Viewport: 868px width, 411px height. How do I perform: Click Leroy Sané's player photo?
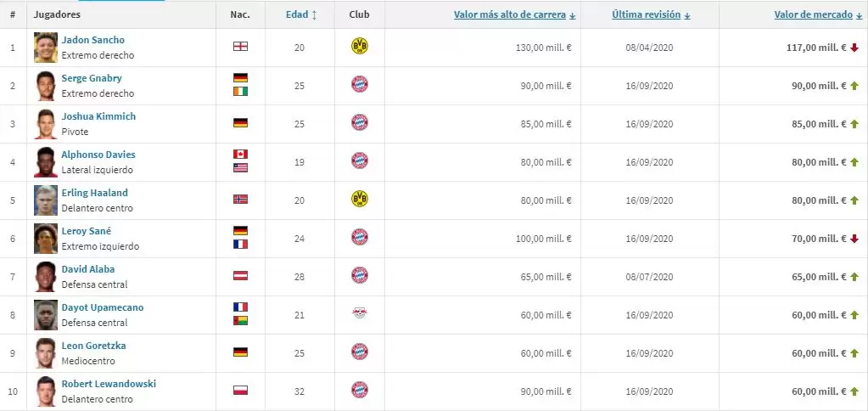46,238
